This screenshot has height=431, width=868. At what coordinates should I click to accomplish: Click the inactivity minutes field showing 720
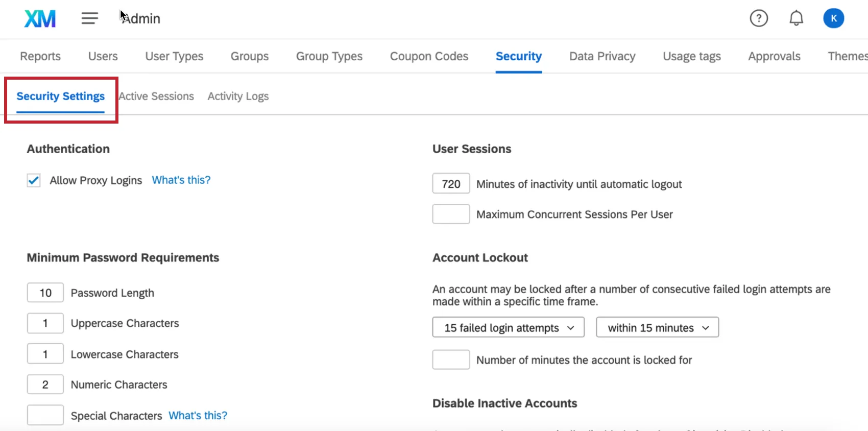coord(451,184)
